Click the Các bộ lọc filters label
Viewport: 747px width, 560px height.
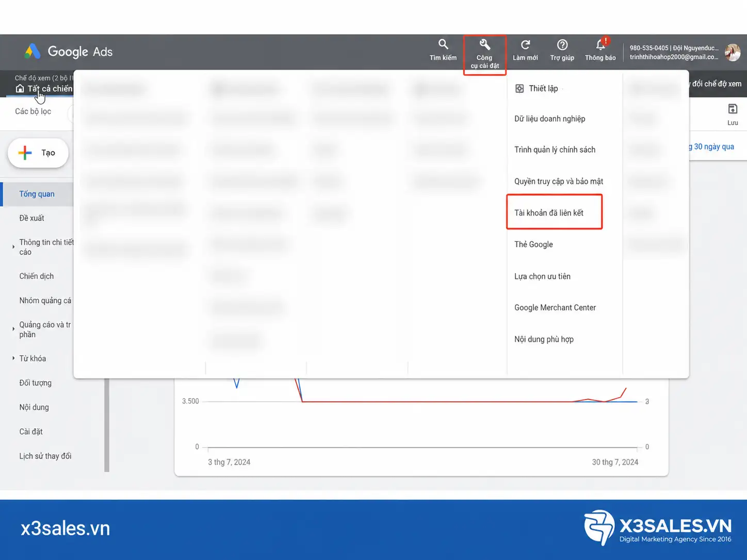tap(33, 111)
